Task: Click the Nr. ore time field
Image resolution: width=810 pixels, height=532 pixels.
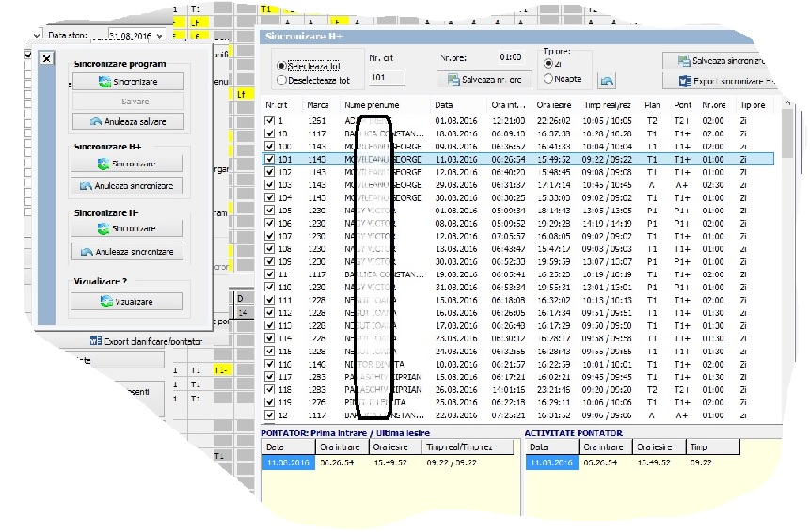Action: pos(510,57)
